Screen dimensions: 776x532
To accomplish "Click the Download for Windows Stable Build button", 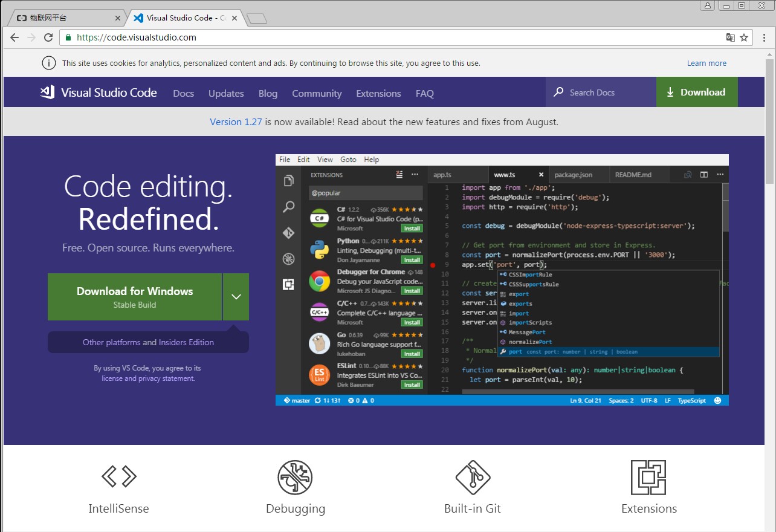I will click(135, 297).
